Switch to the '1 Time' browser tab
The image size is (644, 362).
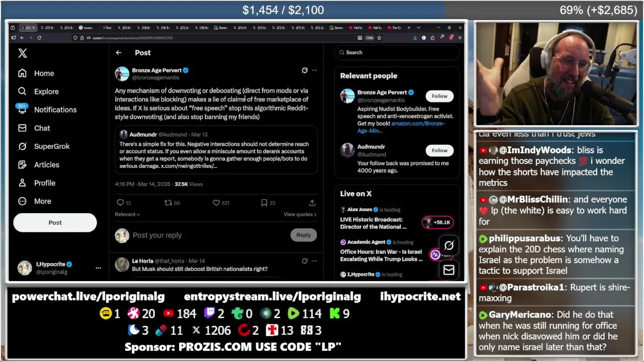(x=106, y=28)
